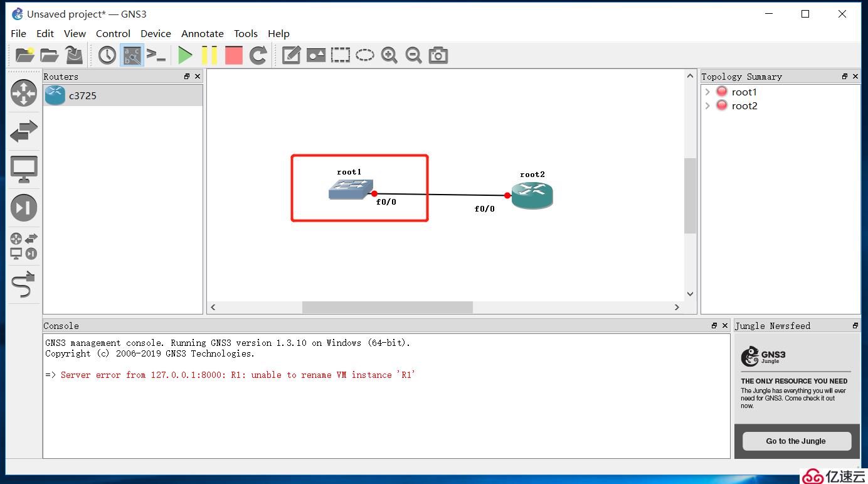Select the Draw rectangle tool
Image resolution: width=868 pixels, height=484 pixels.
(x=341, y=55)
